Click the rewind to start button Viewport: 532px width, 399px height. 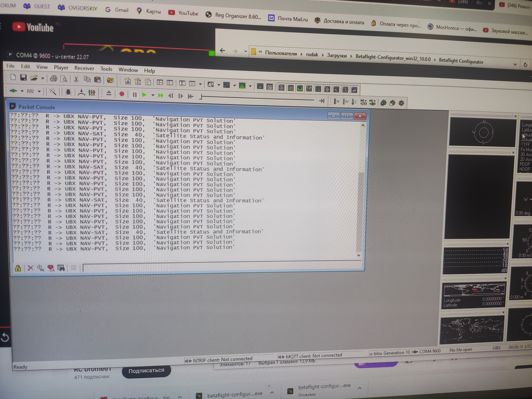[x=190, y=96]
